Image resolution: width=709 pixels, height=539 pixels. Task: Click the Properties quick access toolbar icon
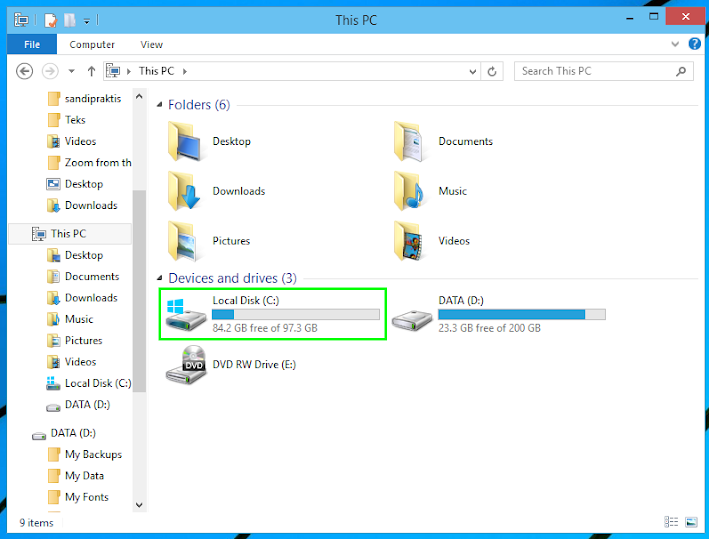[51, 20]
